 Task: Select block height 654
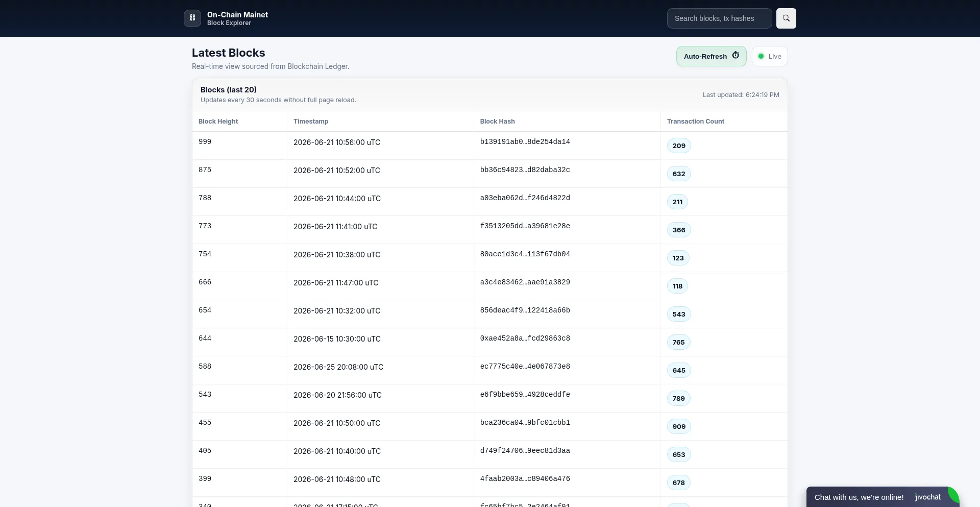coord(205,310)
